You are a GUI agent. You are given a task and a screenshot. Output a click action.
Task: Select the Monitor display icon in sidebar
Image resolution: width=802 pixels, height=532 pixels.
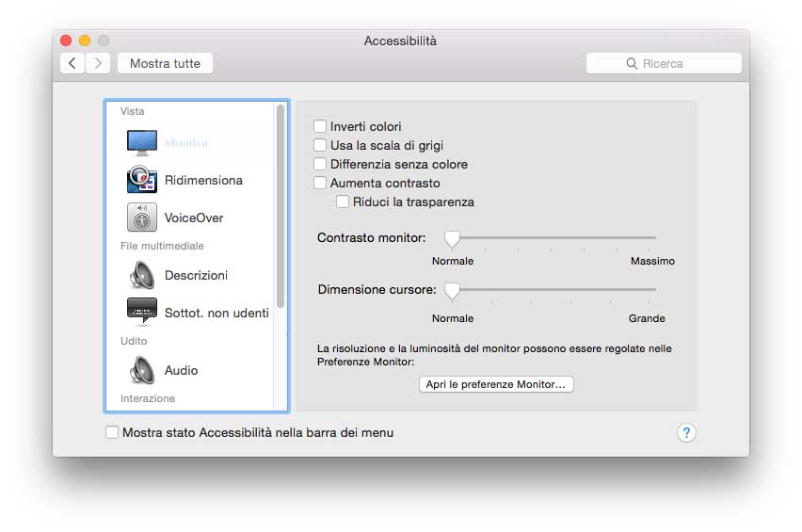tap(142, 143)
